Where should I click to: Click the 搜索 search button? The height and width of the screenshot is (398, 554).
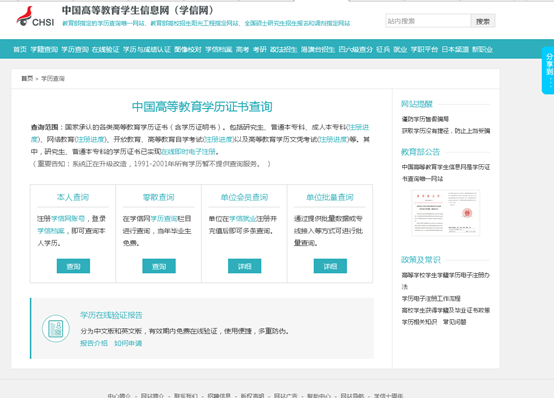coord(483,21)
